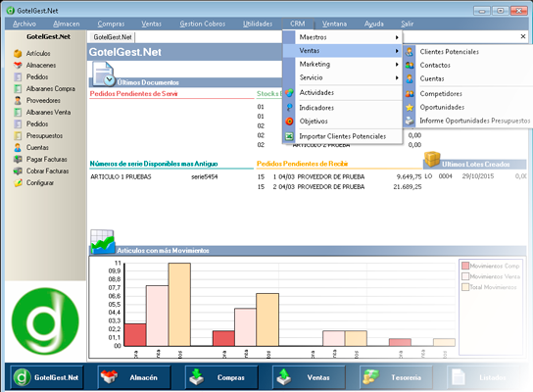The image size is (533, 392).
Task: Click the first red bar in chart
Action: coord(135,335)
